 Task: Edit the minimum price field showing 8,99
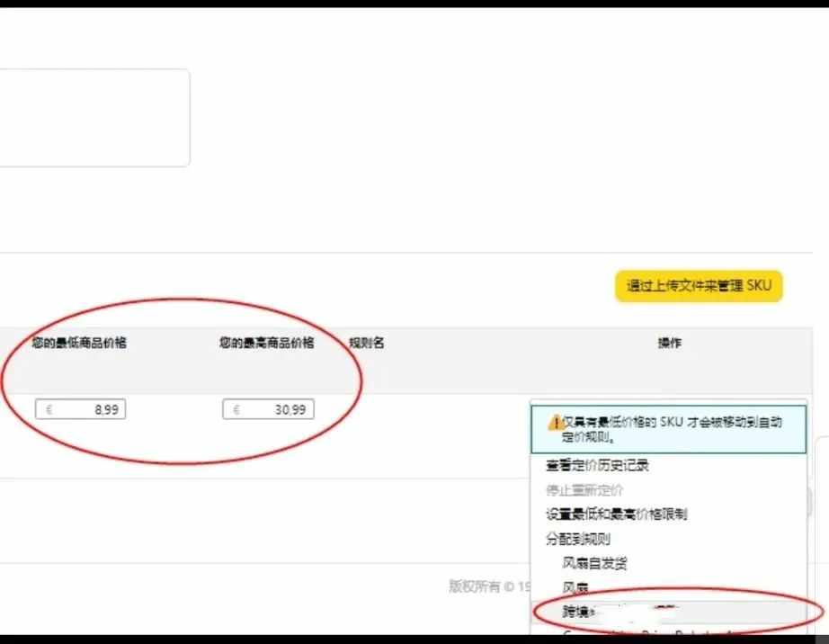(x=80, y=409)
